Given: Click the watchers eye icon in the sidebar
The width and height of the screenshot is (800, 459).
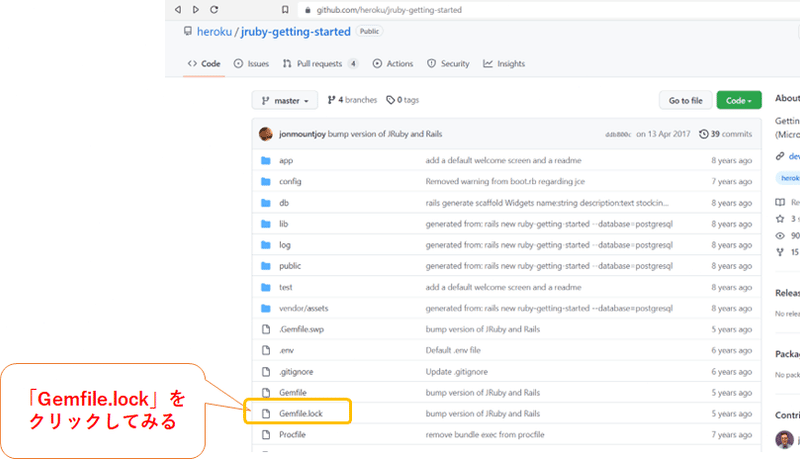Looking at the screenshot, I should coord(780,236).
